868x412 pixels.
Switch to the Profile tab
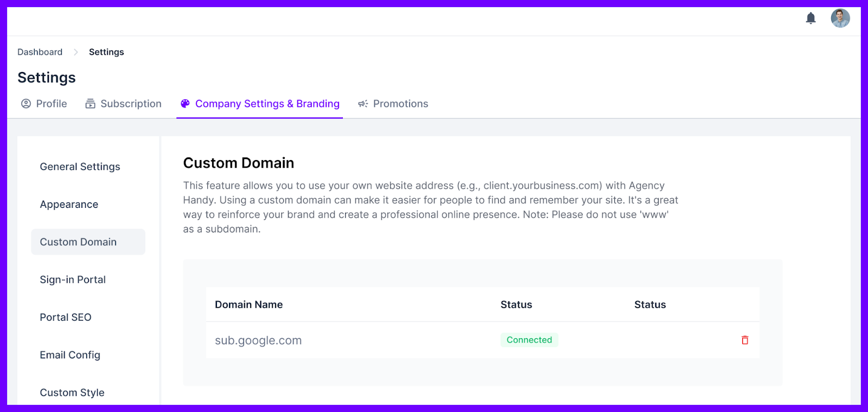pos(51,104)
